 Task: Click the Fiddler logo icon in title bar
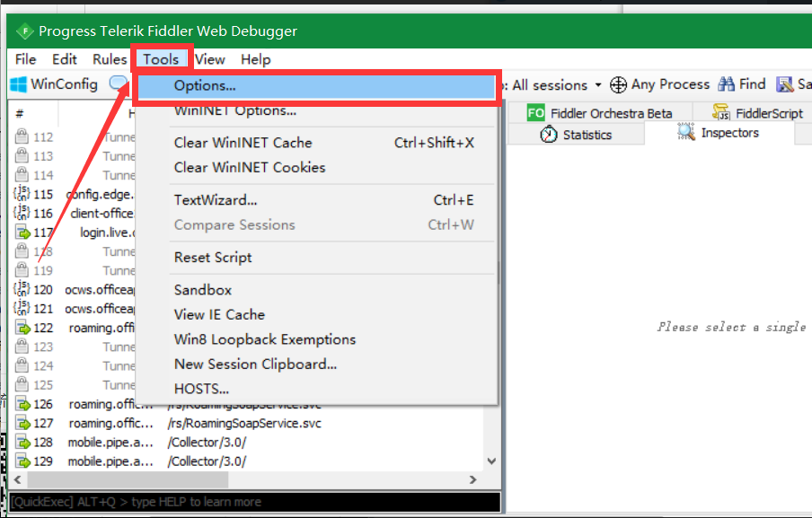(x=24, y=31)
